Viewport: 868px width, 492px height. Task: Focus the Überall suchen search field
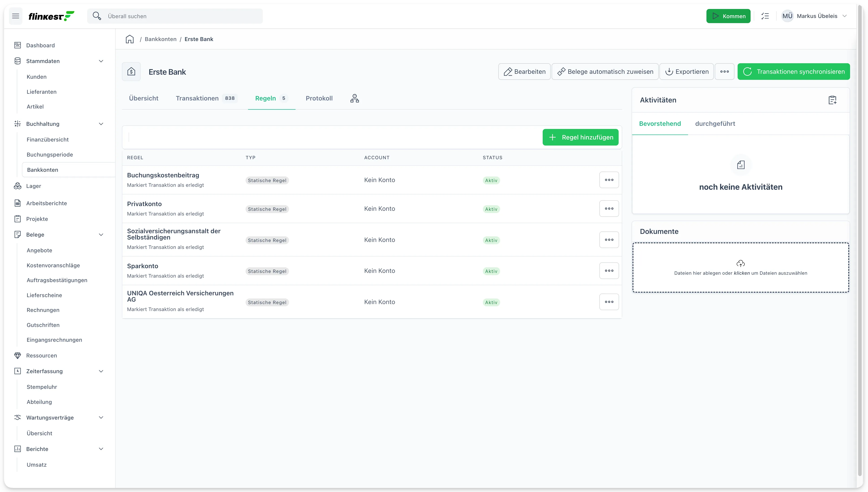coord(175,16)
